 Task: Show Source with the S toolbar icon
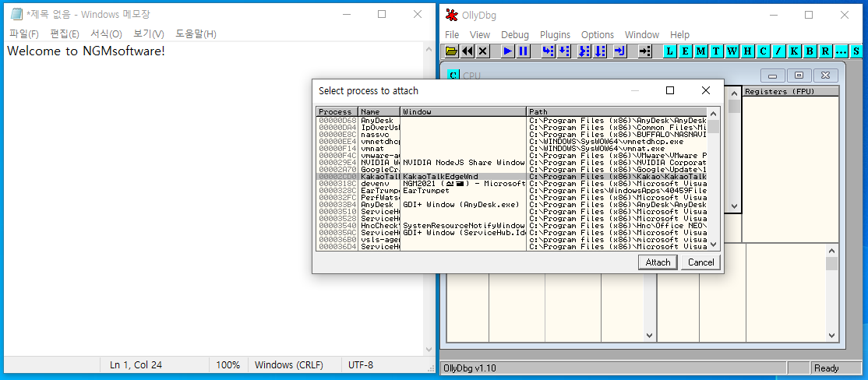[x=856, y=51]
